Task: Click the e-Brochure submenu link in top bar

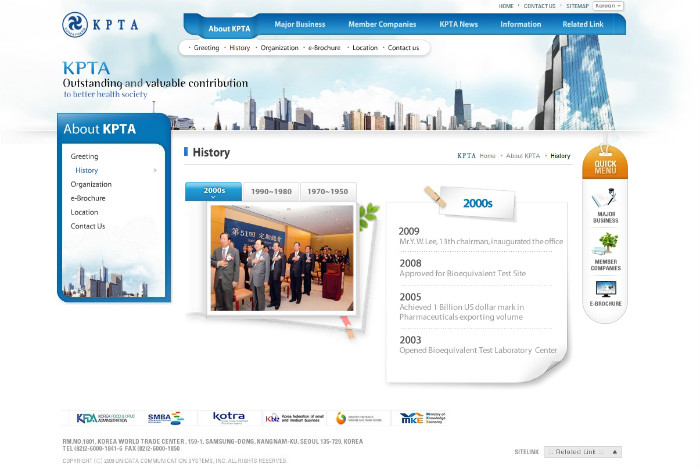Action: tap(325, 48)
